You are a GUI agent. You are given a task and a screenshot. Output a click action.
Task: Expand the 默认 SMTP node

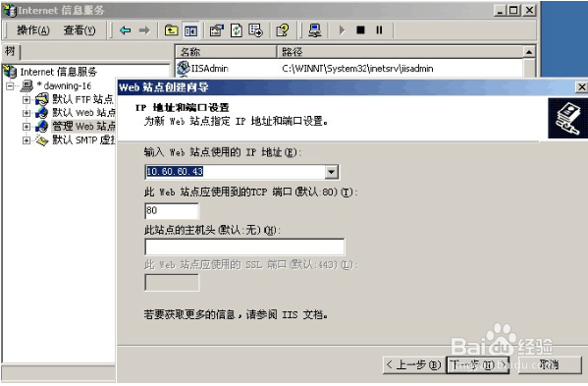tap(26, 140)
